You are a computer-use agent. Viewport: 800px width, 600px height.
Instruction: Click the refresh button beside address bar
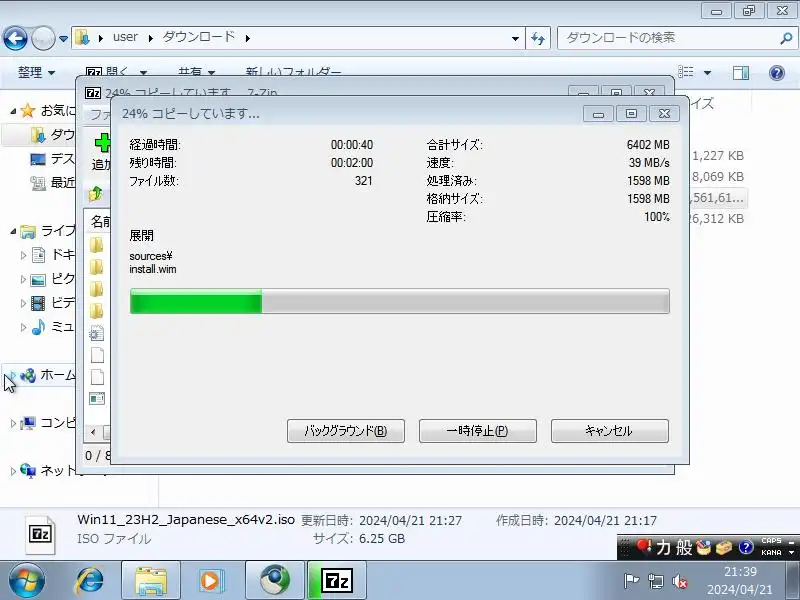click(538, 38)
